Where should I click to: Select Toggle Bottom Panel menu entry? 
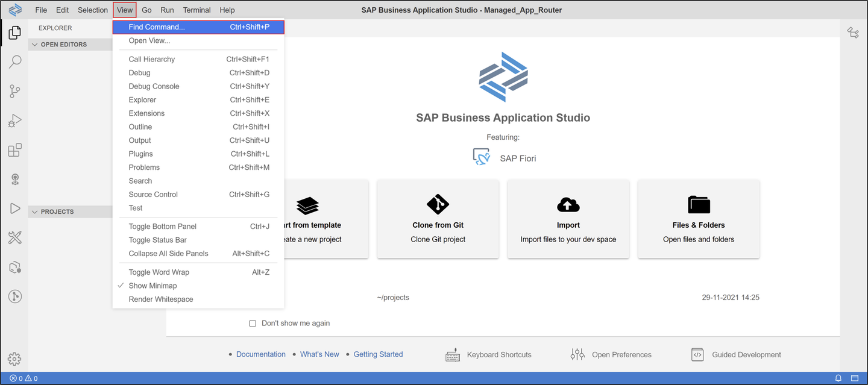point(198,227)
